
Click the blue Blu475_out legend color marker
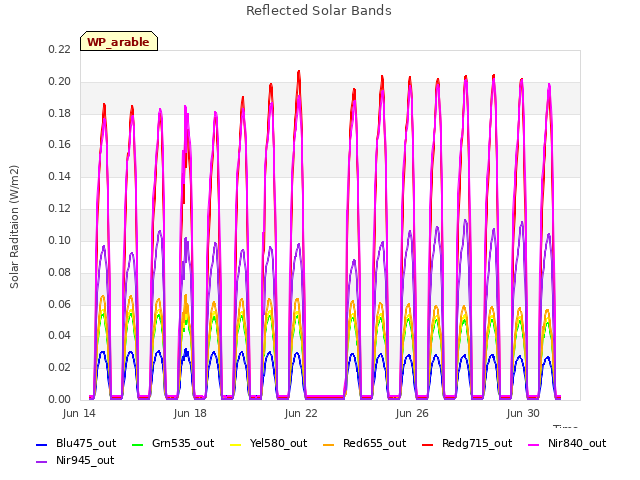[x=42, y=444]
